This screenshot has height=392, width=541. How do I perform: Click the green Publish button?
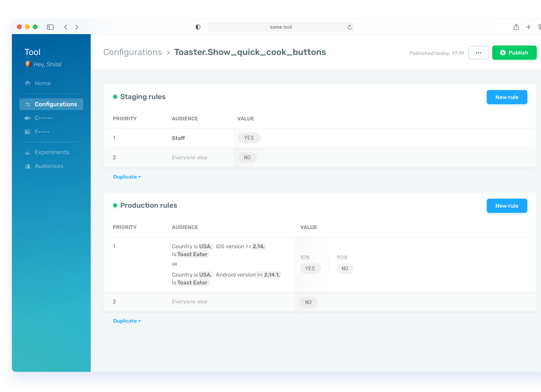(514, 53)
